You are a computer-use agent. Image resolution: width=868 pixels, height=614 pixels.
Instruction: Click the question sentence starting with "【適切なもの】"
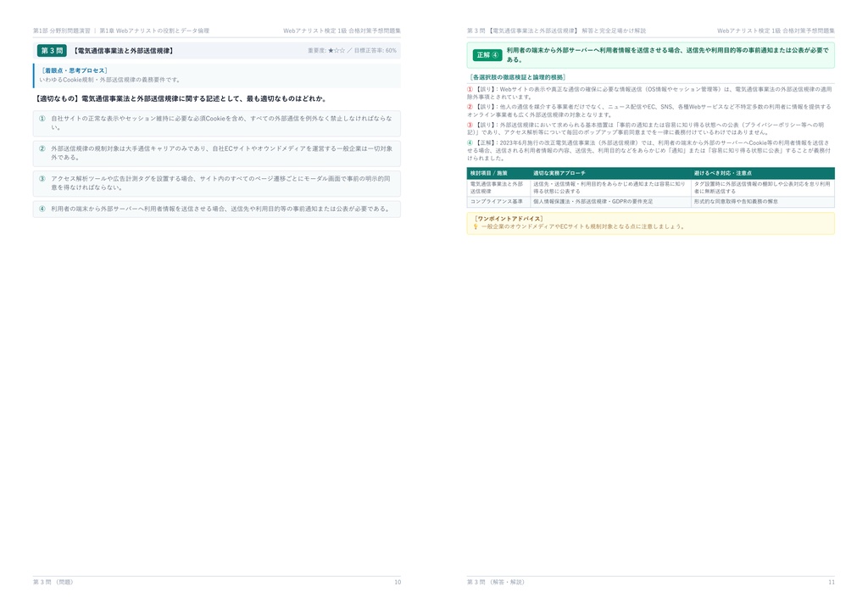point(181,98)
